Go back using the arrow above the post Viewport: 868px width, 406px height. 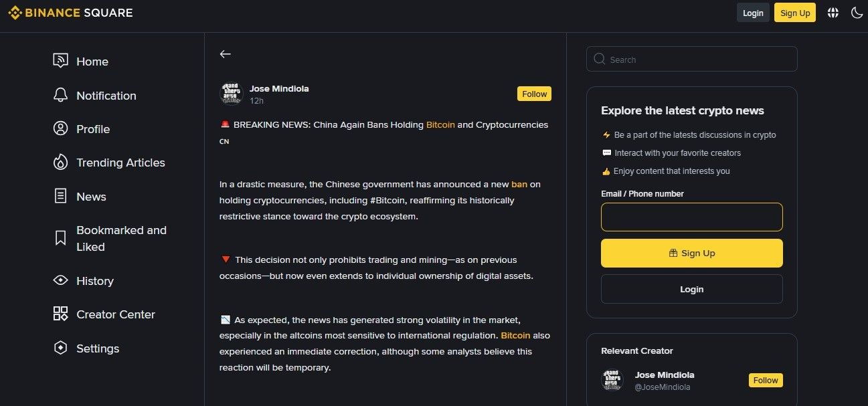tap(225, 54)
